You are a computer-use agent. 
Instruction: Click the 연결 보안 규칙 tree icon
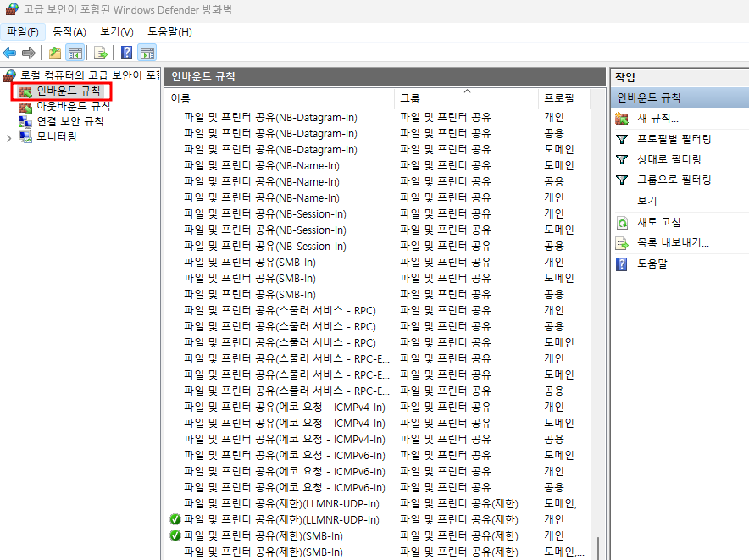25,121
